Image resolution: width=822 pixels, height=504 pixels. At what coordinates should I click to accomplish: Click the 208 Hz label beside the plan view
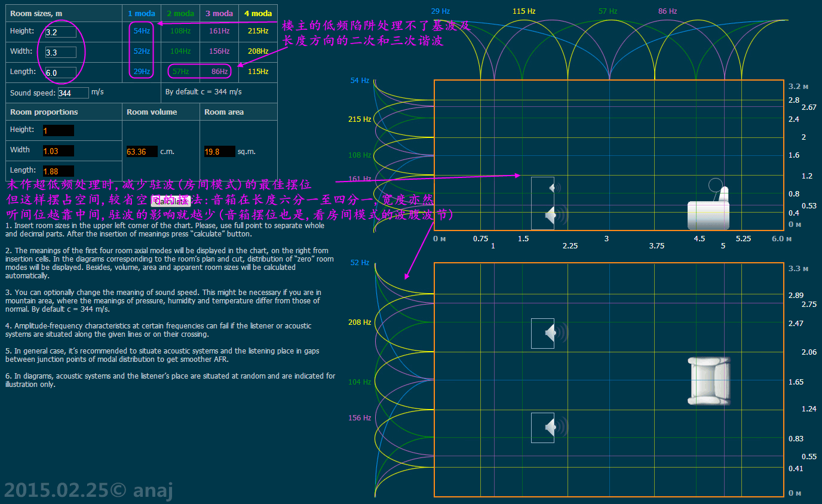coord(360,322)
